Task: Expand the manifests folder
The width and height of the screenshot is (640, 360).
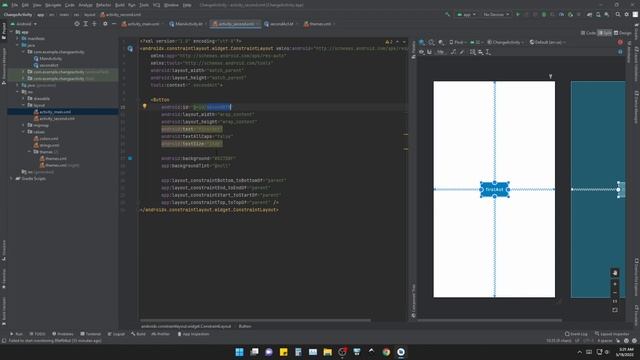Action: (x=18, y=38)
